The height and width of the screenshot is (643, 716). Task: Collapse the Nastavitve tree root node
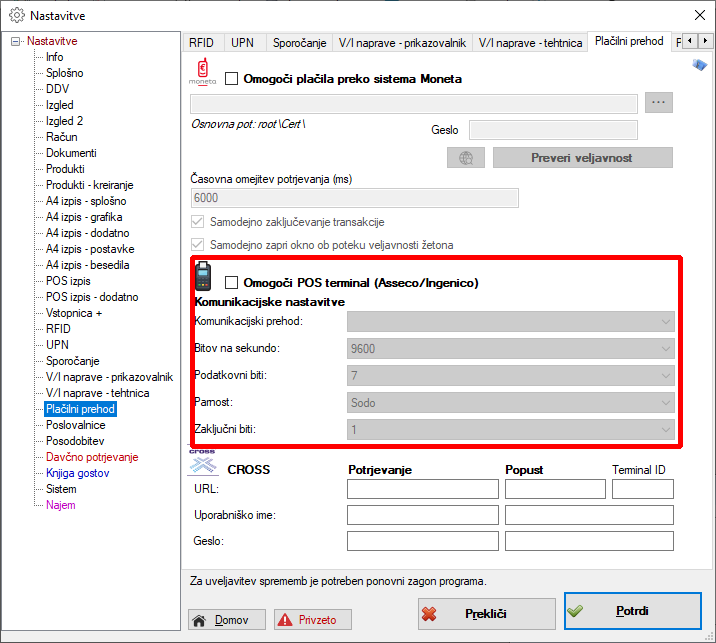(15, 42)
